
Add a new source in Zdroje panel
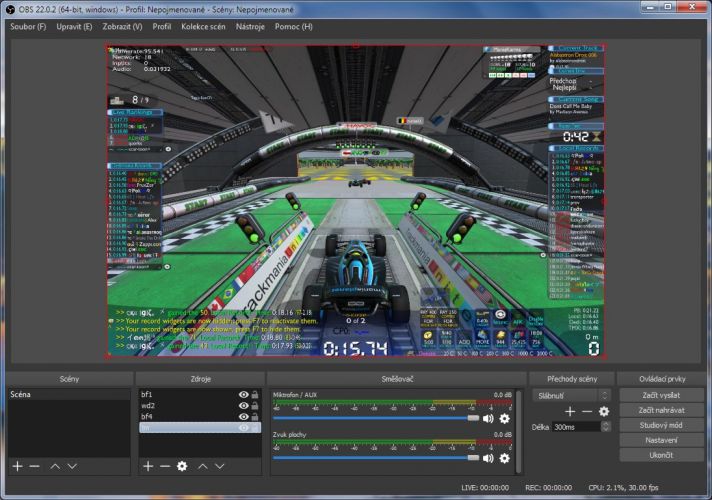coord(148,466)
